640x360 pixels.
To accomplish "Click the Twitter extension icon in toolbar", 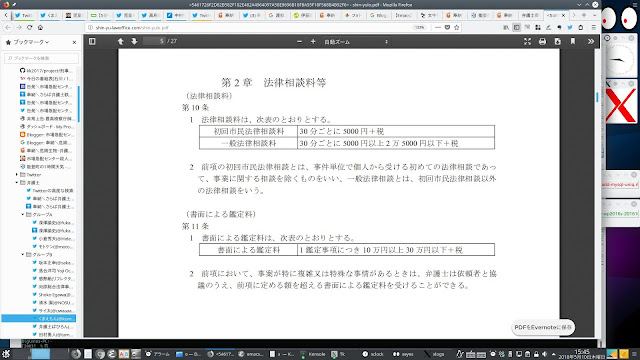I will point(570,27).
